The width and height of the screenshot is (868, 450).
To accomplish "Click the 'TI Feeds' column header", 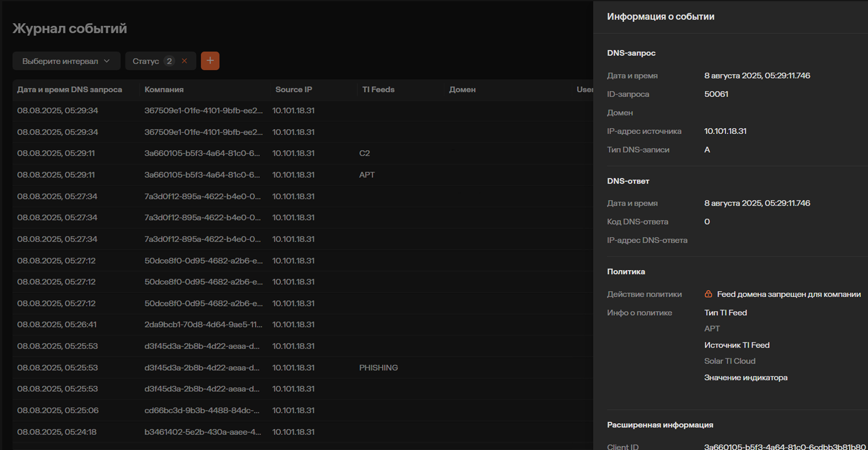I will (378, 90).
